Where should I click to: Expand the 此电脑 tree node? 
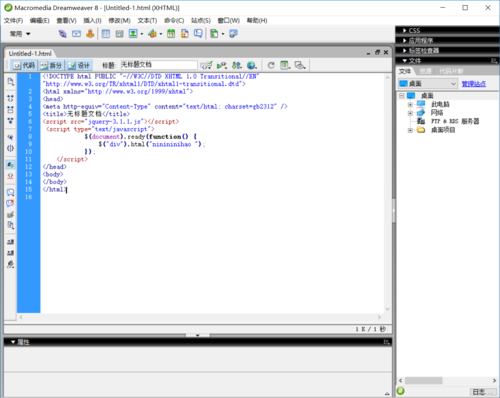[x=410, y=105]
